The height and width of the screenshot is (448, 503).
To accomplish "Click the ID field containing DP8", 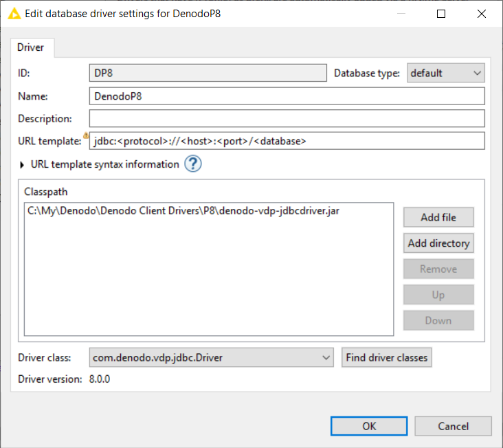I will 208,73.
